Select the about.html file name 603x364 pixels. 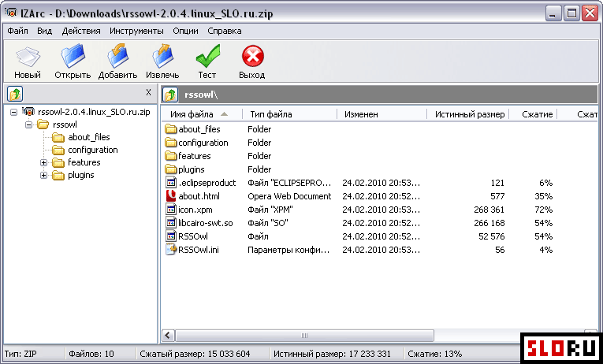pyautogui.click(x=199, y=196)
